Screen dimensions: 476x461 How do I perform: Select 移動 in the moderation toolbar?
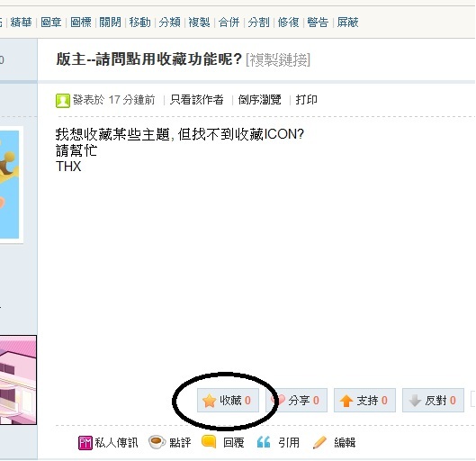[x=140, y=23]
